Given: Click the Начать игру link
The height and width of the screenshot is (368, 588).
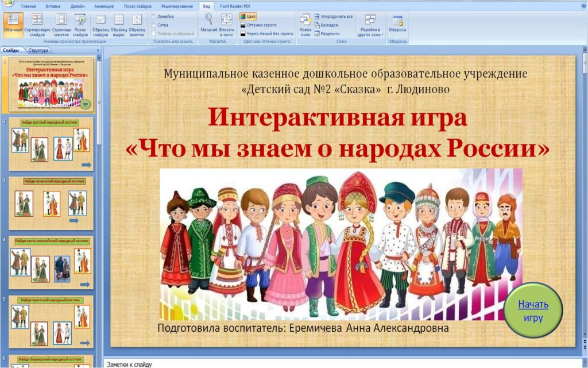Looking at the screenshot, I should click(533, 305).
